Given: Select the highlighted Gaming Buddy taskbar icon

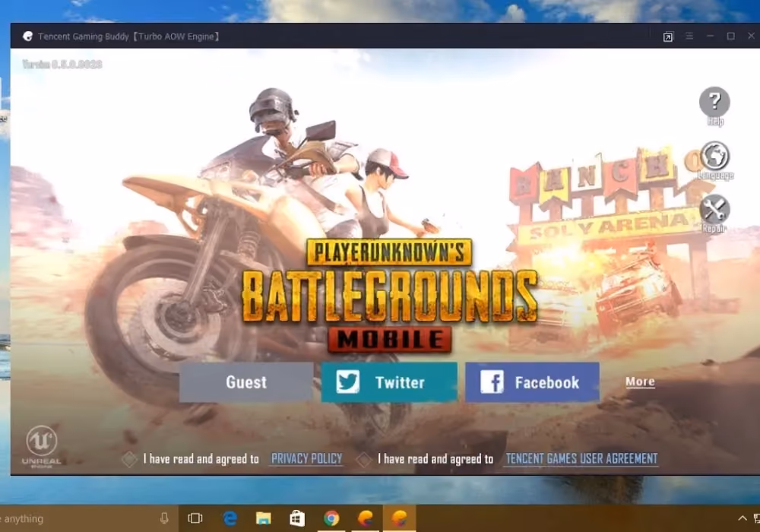Looking at the screenshot, I should 400,519.
